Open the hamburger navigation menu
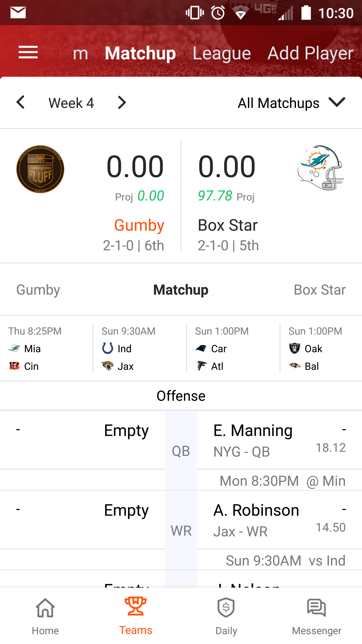Image resolution: width=362 pixels, height=644 pixels. click(28, 52)
